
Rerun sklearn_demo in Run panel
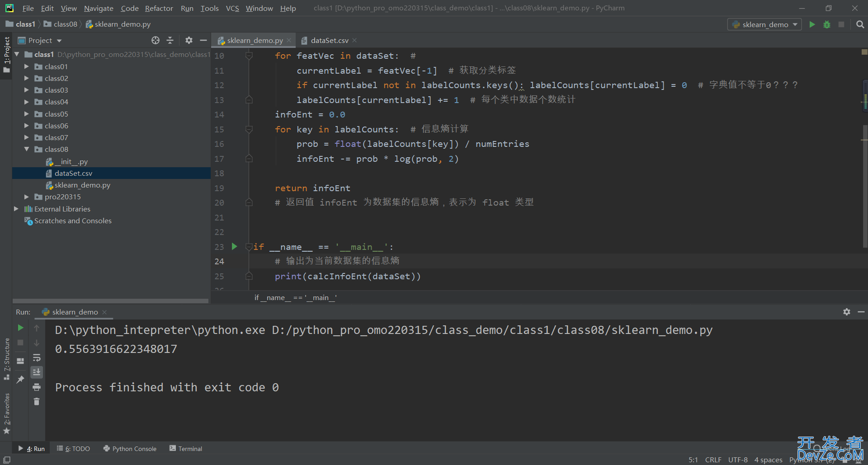click(x=20, y=328)
